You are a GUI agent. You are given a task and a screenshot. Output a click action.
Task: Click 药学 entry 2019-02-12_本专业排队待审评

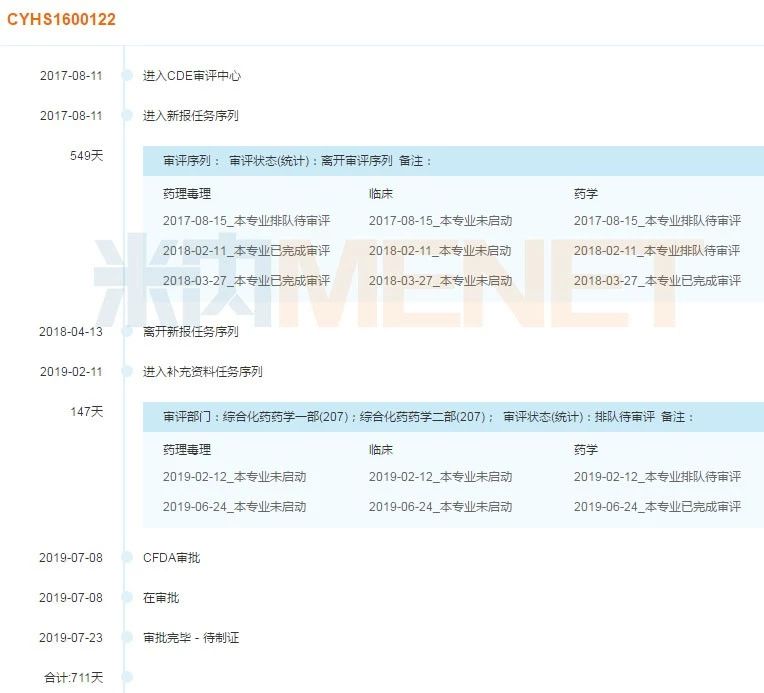(x=657, y=477)
